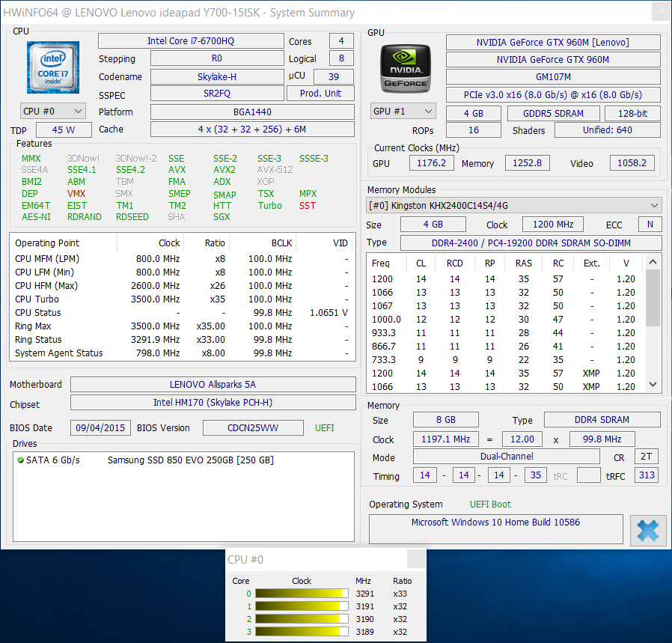
Task: Expand the Kingston memory module dropdown
Action: [514, 205]
